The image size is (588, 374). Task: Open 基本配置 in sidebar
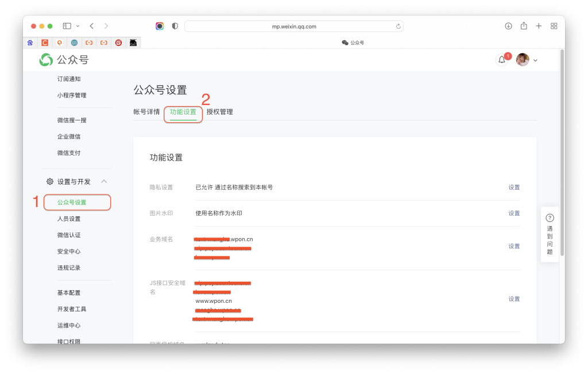[69, 293]
